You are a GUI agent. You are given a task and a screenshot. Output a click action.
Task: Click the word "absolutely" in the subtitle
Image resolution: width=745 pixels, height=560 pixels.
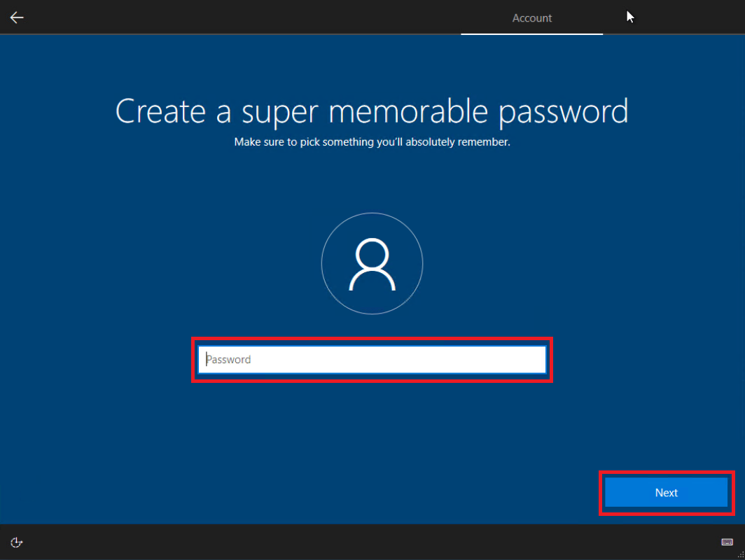[x=426, y=142]
